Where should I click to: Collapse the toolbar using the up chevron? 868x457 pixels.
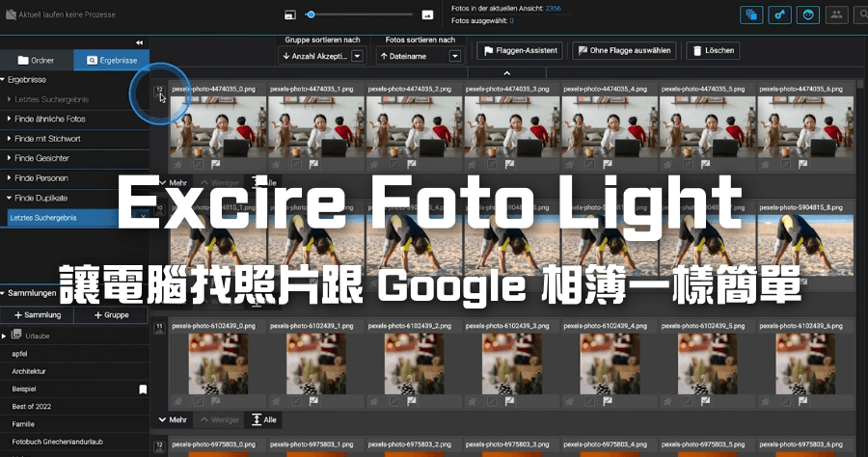tap(507, 73)
